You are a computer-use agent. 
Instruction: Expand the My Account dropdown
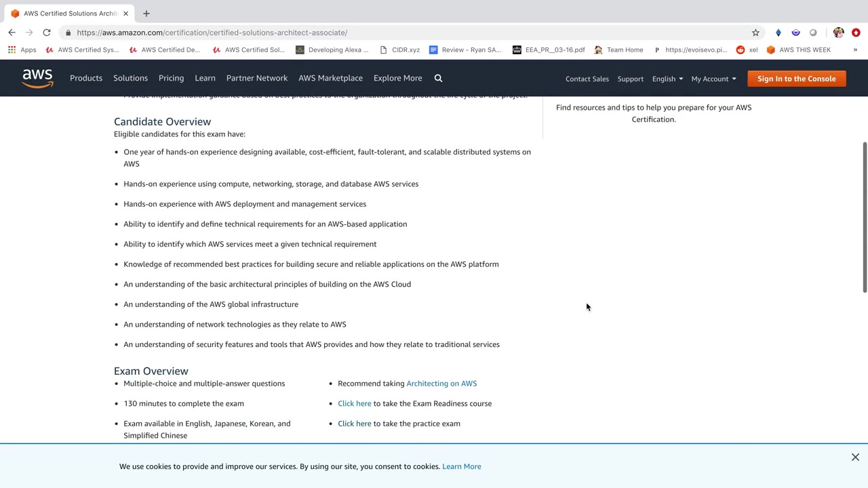pos(713,79)
